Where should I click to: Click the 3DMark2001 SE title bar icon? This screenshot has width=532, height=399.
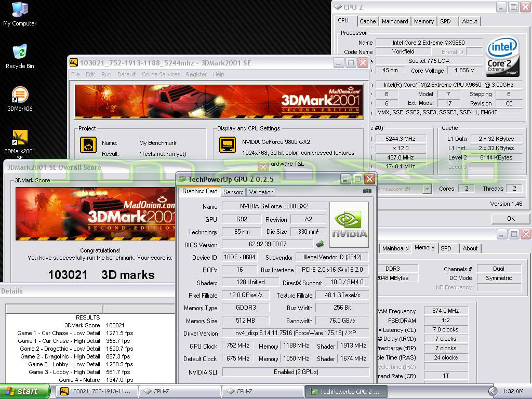(x=74, y=63)
